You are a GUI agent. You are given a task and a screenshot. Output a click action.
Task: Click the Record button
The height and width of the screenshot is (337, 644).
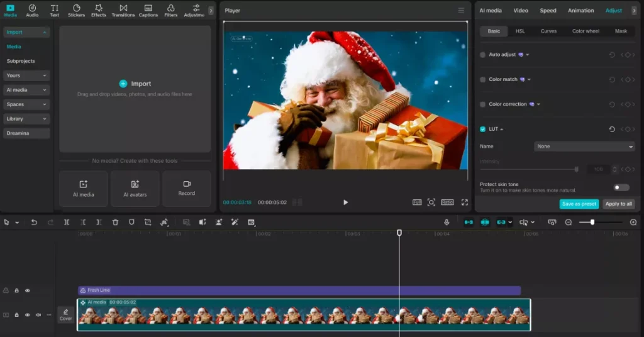tap(186, 189)
